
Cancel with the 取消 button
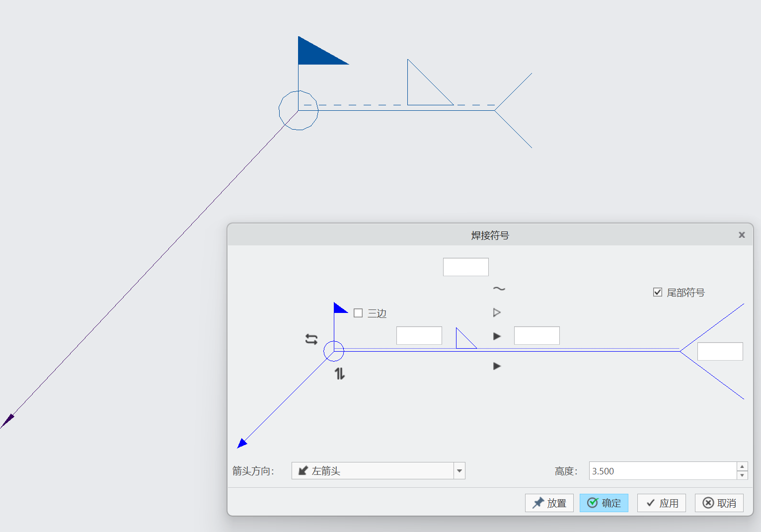tap(719, 503)
